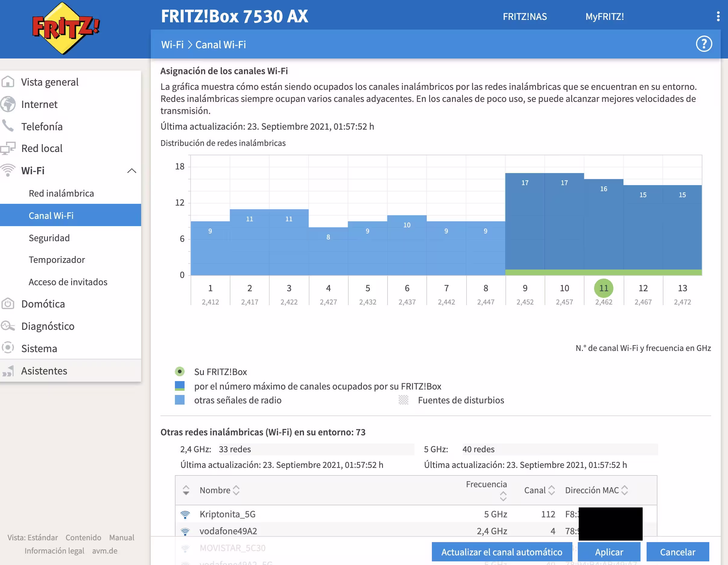Viewport: 728px width, 565px height.
Task: Open Información legal footer link
Action: coord(54,551)
